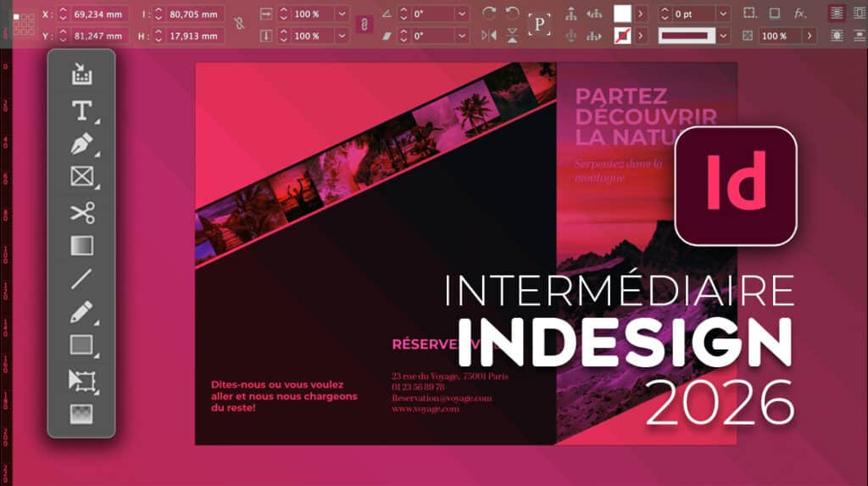Select the Rectangle tool
868x486 pixels.
81,344
